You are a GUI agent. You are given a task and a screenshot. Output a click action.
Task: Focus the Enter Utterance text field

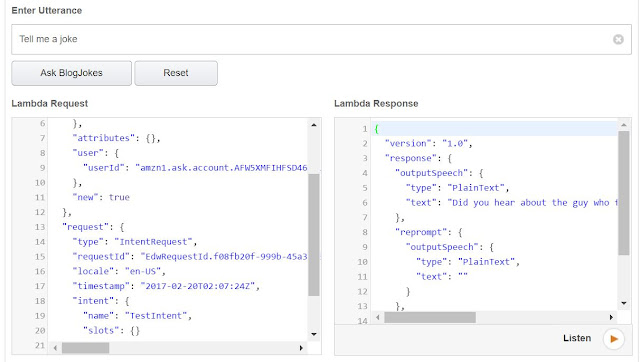click(x=321, y=39)
